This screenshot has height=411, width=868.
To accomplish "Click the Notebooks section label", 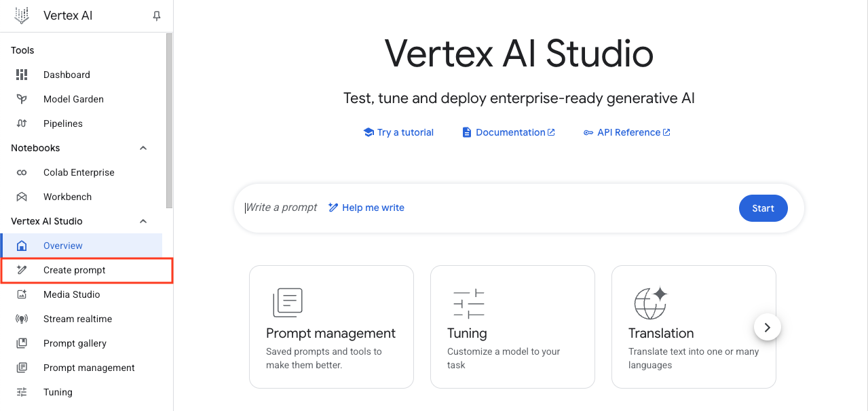I will [x=35, y=148].
